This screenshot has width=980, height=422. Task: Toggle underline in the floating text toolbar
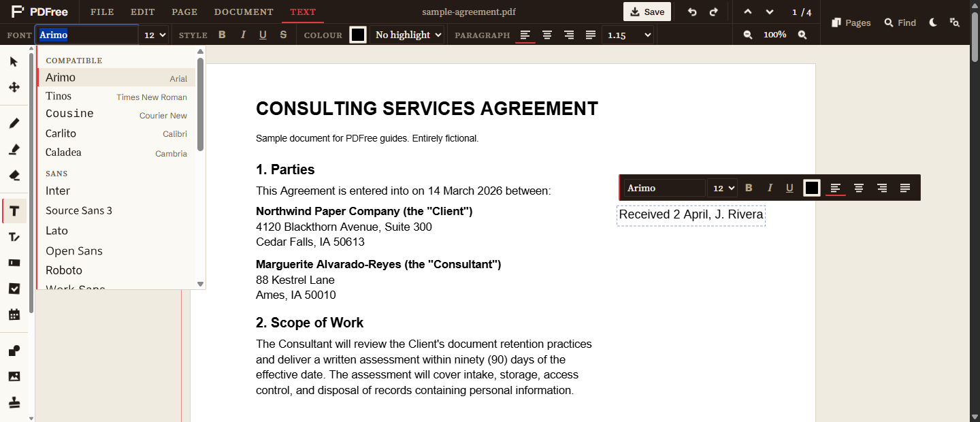point(789,188)
